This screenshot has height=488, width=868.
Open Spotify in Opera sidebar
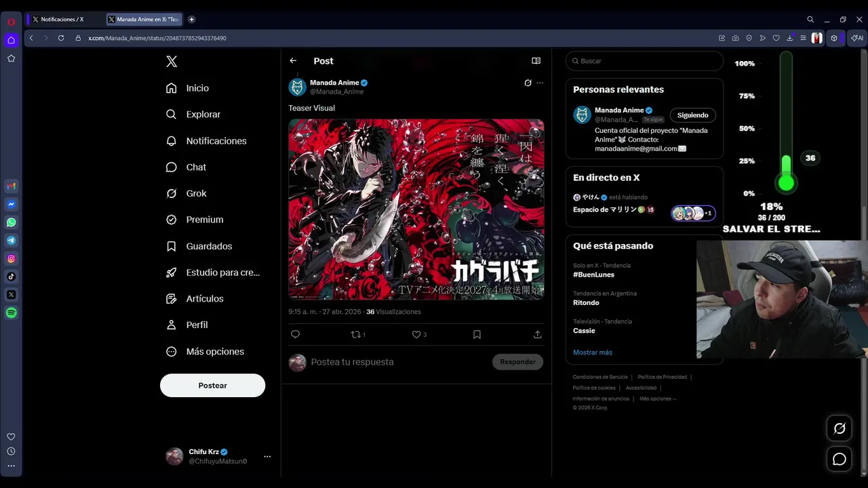11,313
